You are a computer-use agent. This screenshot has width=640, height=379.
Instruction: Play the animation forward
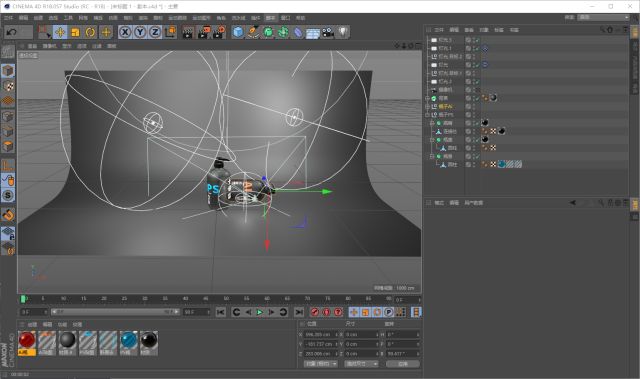point(260,313)
